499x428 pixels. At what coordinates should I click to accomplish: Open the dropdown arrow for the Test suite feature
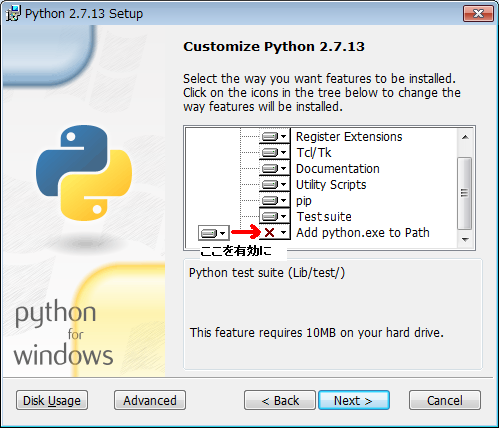284,216
